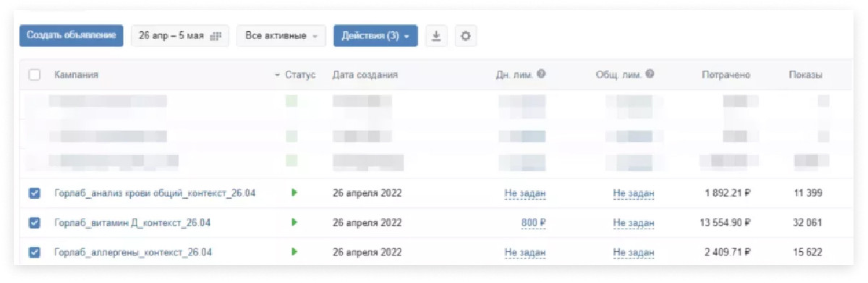
Task: Edit the 800 ₽ daily limit value
Action: coord(533,223)
